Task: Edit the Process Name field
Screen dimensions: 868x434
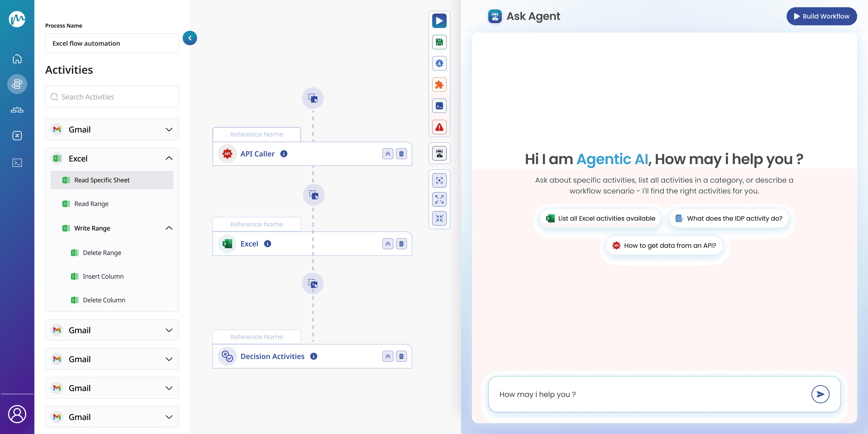Action: tap(112, 43)
